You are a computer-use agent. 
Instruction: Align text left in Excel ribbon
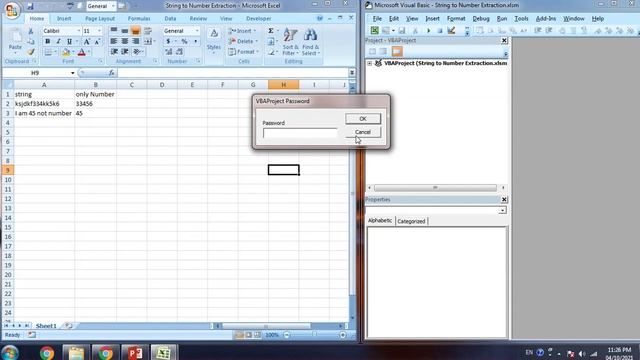[114, 41]
